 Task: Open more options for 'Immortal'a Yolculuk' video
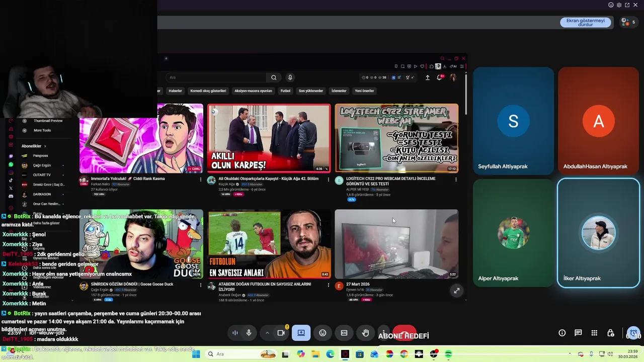tap(201, 179)
